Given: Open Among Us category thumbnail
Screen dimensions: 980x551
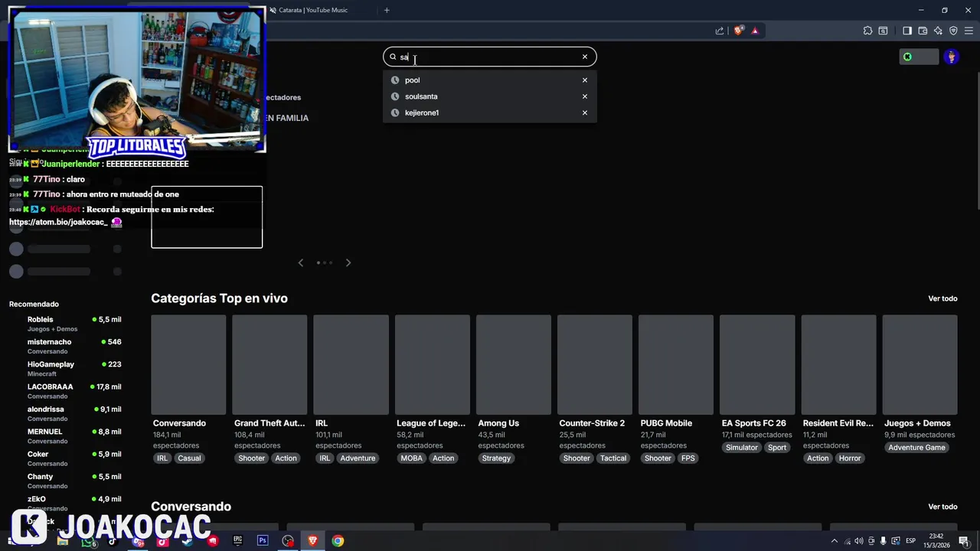Looking at the screenshot, I should coord(514,364).
